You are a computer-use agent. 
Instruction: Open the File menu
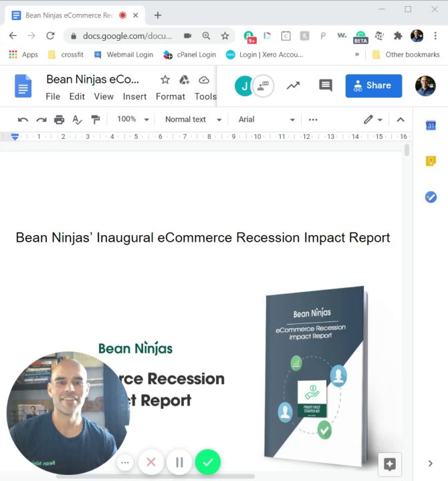tap(53, 97)
